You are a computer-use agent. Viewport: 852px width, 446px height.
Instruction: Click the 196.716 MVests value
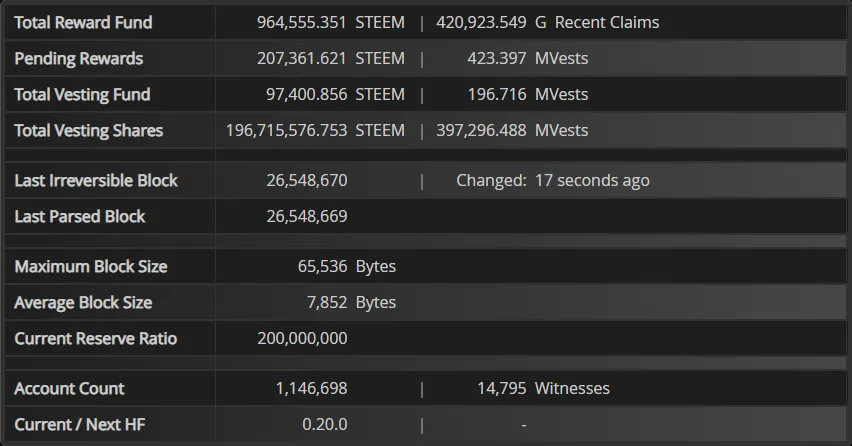(x=528, y=95)
